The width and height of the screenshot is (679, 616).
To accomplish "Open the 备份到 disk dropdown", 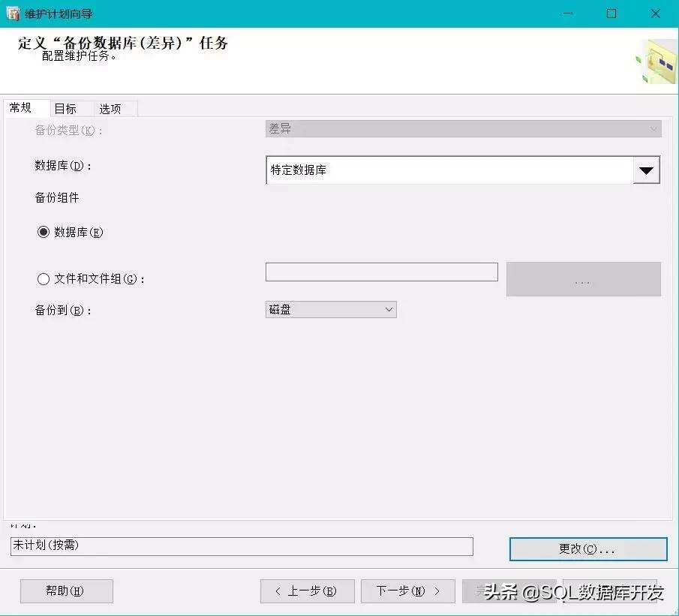I will pyautogui.click(x=389, y=309).
